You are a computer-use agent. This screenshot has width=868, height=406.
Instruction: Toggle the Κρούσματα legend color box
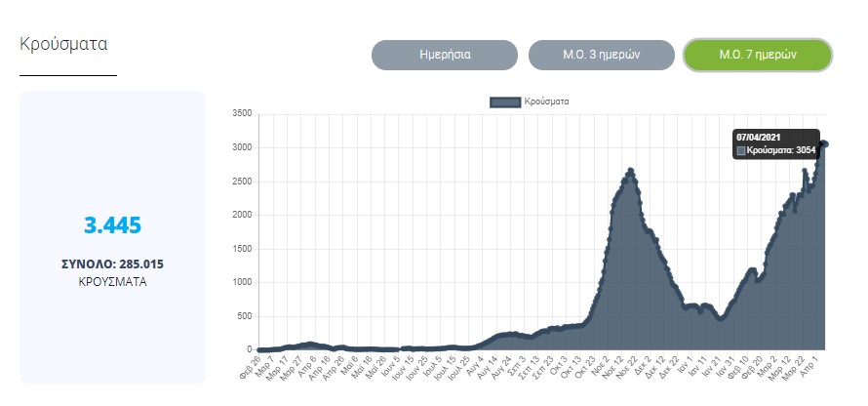pyautogui.click(x=504, y=101)
